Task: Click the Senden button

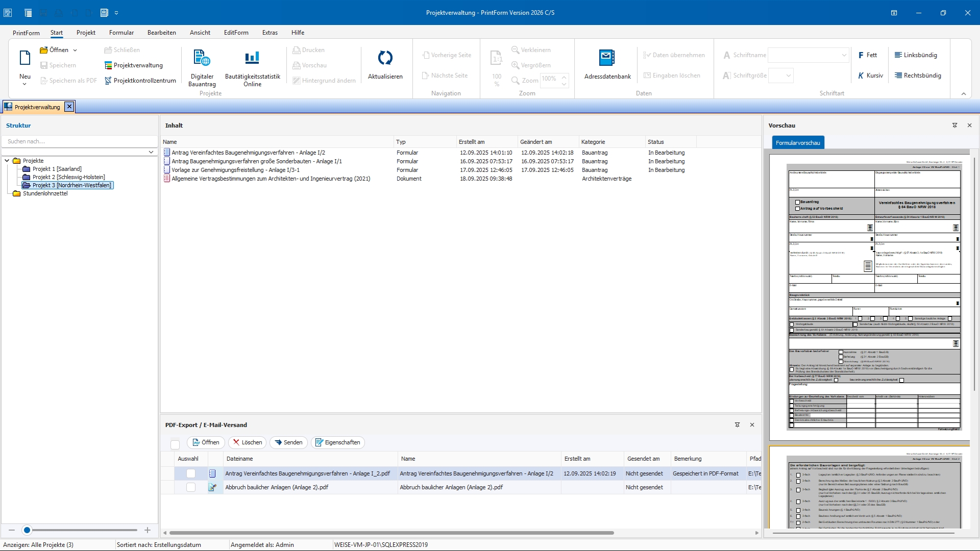Action: pos(288,443)
